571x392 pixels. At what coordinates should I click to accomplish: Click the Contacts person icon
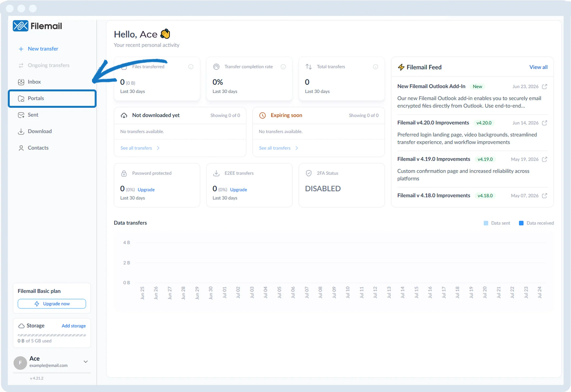[x=21, y=148]
